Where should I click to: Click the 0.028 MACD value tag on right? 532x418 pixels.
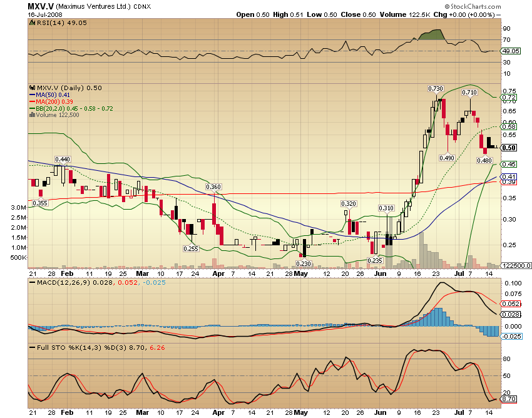[x=511, y=315]
